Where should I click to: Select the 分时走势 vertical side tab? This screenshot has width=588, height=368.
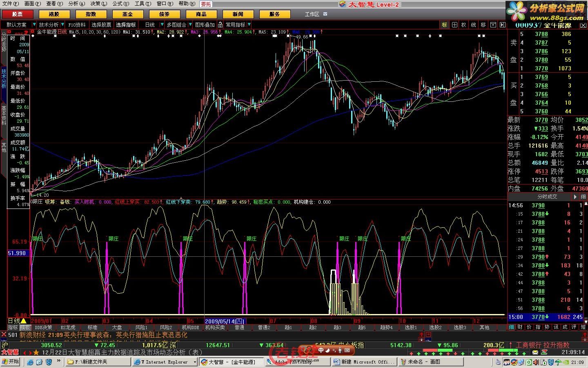click(x=4, y=42)
